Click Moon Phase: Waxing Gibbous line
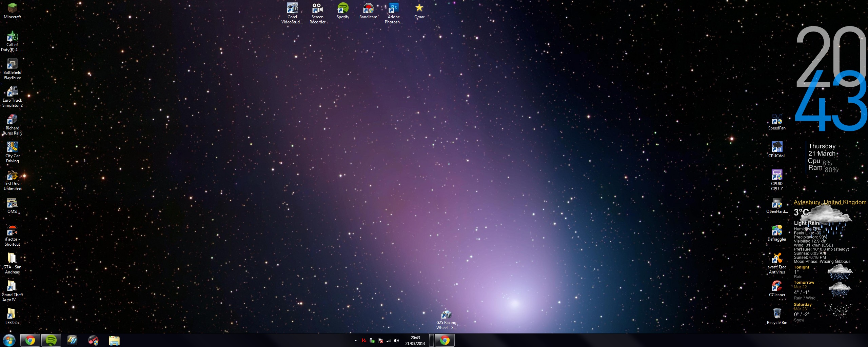The height and width of the screenshot is (347, 868). (822, 261)
